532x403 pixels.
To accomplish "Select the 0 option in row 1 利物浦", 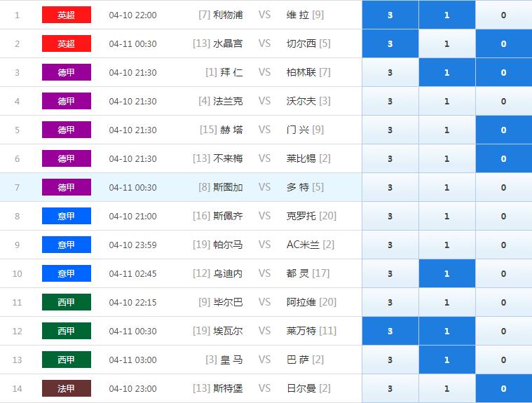I will [503, 15].
